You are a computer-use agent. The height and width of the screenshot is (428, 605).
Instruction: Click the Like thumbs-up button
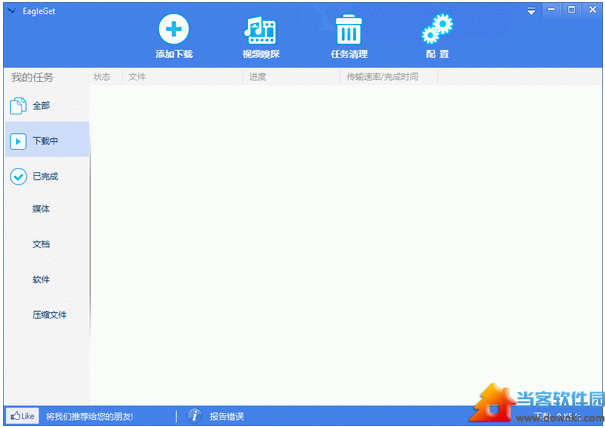click(x=22, y=416)
